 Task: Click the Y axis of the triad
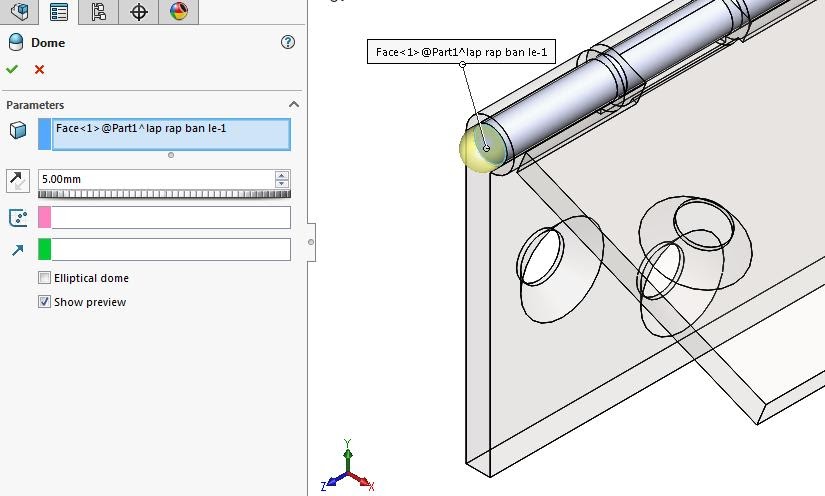[347, 452]
